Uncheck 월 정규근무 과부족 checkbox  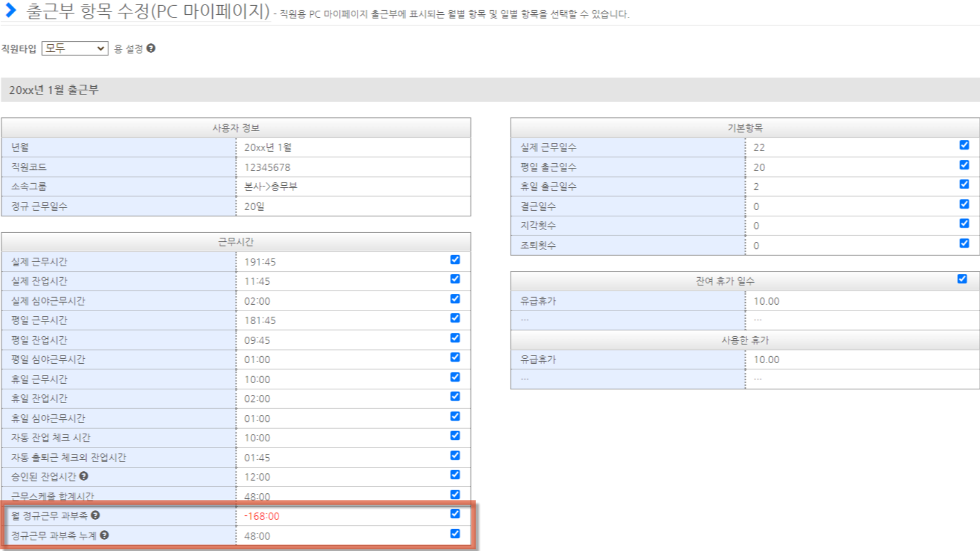click(x=455, y=514)
